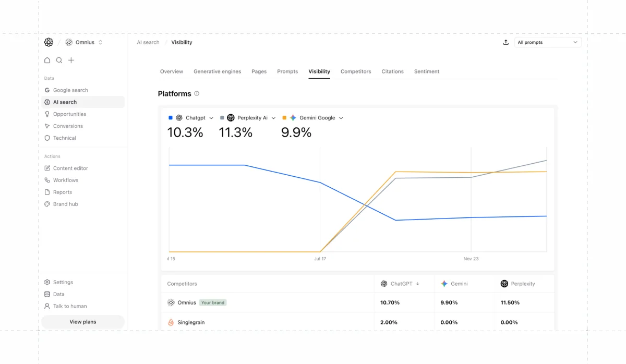Image resolution: width=626 pixels, height=364 pixels.
Task: Expand the Perplexity Ai platform dropdown
Action: click(273, 118)
